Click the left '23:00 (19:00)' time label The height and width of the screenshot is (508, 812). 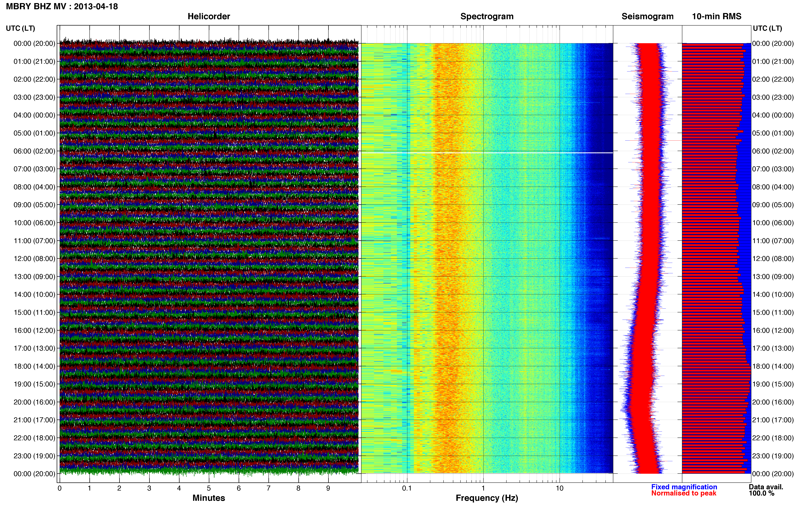pyautogui.click(x=34, y=456)
